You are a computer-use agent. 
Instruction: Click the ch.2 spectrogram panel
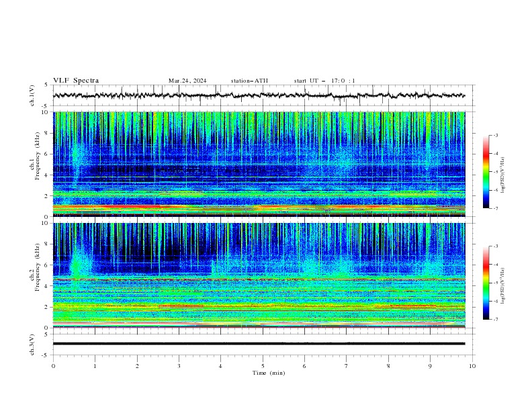coord(259,275)
